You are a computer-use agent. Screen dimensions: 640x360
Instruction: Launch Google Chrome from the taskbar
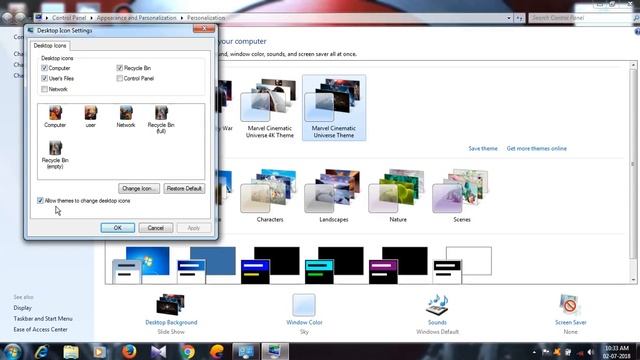(188, 351)
